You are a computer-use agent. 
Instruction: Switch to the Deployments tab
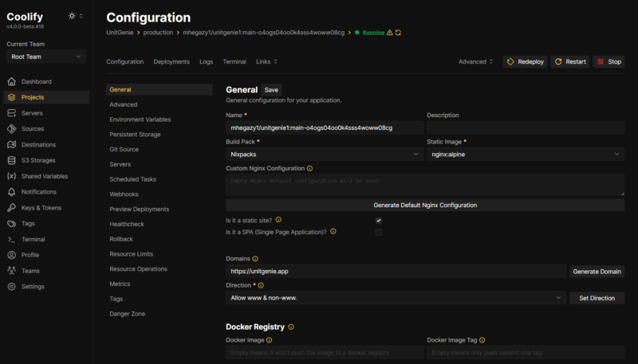pos(171,62)
